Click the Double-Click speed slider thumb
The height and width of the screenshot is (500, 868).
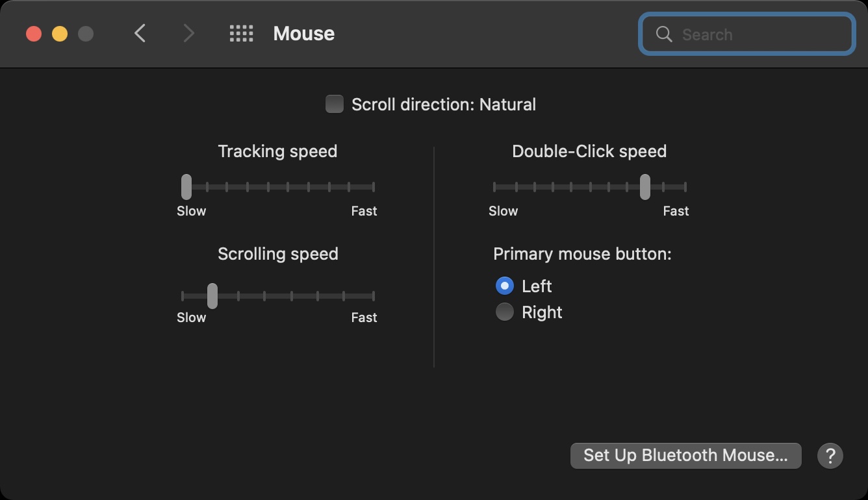point(645,187)
